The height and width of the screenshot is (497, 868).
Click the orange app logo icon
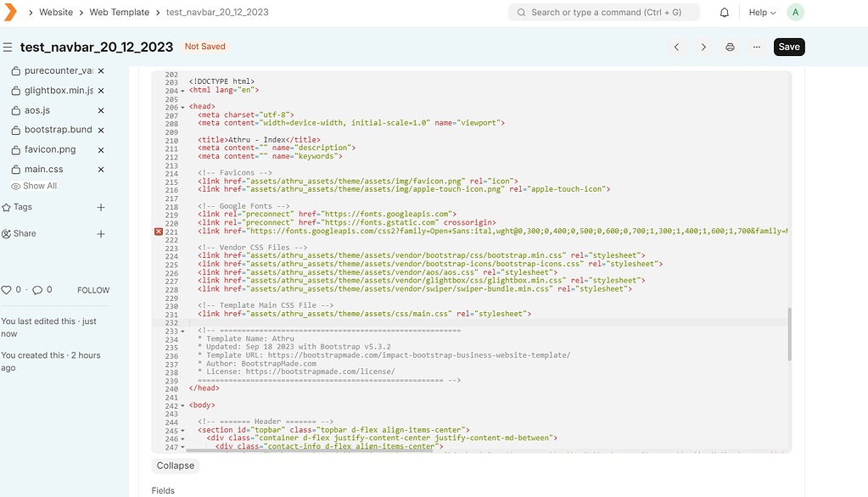(x=11, y=11)
